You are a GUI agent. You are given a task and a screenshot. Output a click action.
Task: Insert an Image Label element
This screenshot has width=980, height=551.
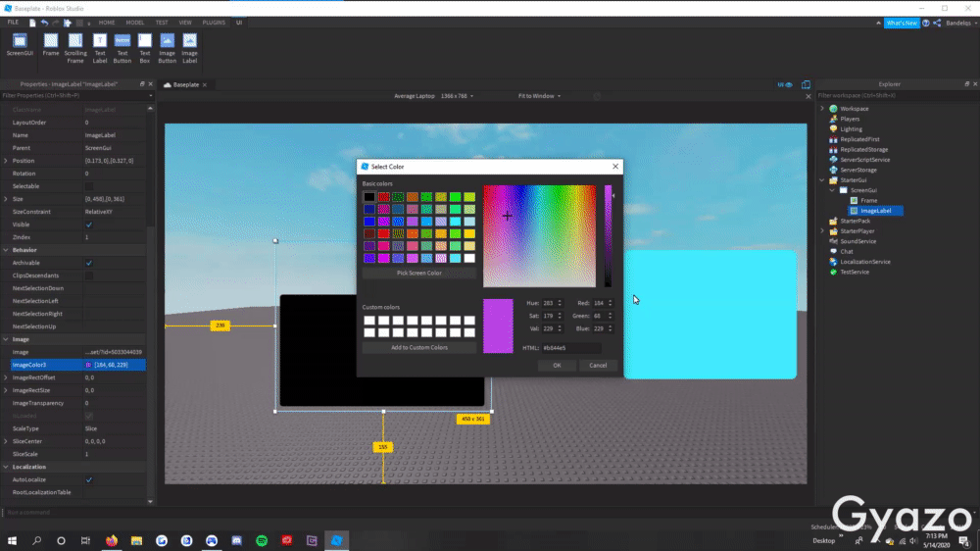[x=189, y=48]
